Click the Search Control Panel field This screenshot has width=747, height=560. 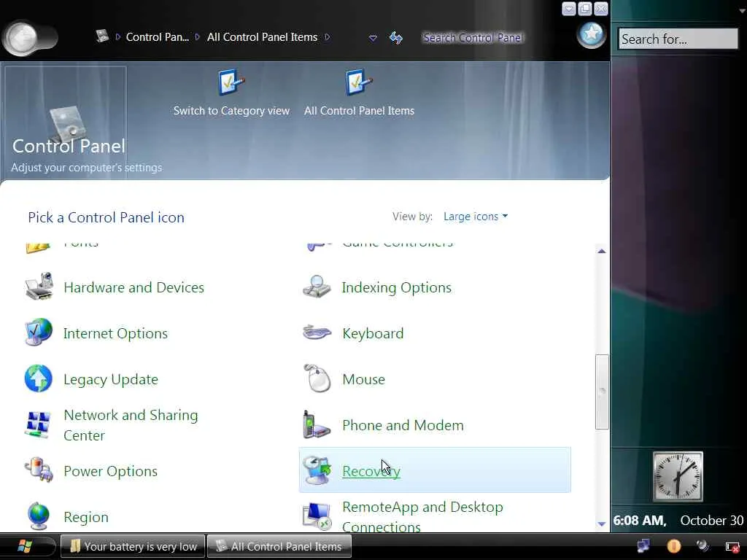(472, 38)
